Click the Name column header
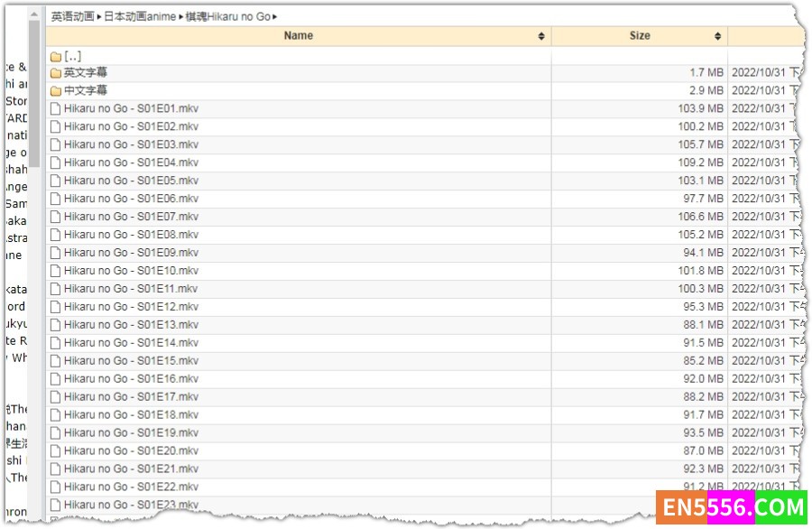812x529 pixels. pos(299,36)
